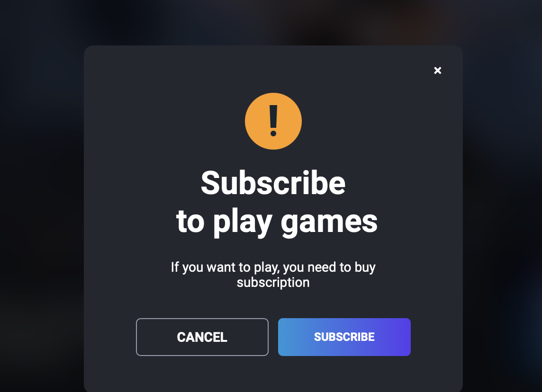Viewport: 542px width, 392px height.
Task: Click the gradient SUBSCRIBE button label
Action: tap(344, 337)
